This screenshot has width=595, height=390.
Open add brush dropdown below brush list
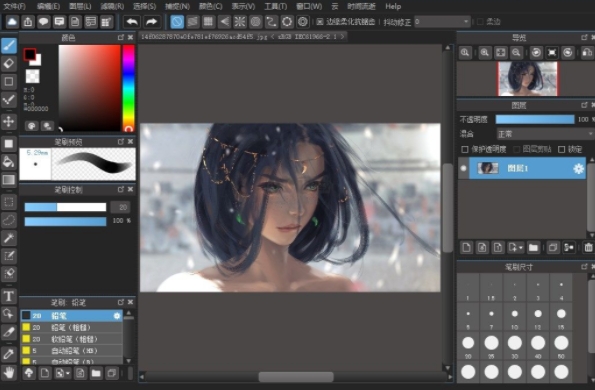coord(68,373)
